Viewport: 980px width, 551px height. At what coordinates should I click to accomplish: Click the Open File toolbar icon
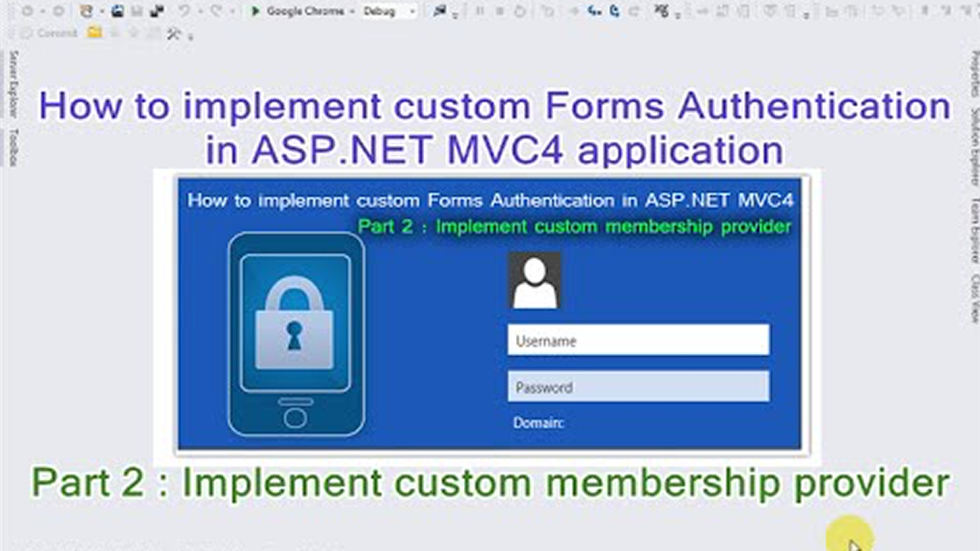[118, 11]
